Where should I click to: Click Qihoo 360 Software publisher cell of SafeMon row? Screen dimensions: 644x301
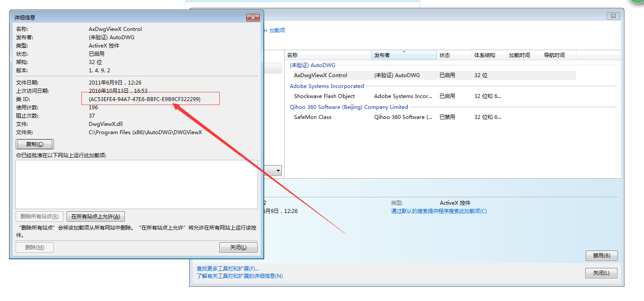(x=403, y=117)
